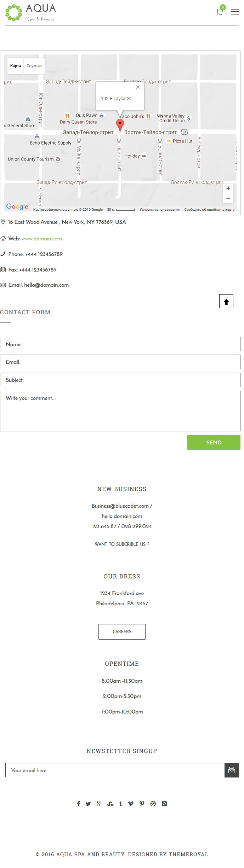Zoom in on the map
244x868 pixels.
[228, 188]
